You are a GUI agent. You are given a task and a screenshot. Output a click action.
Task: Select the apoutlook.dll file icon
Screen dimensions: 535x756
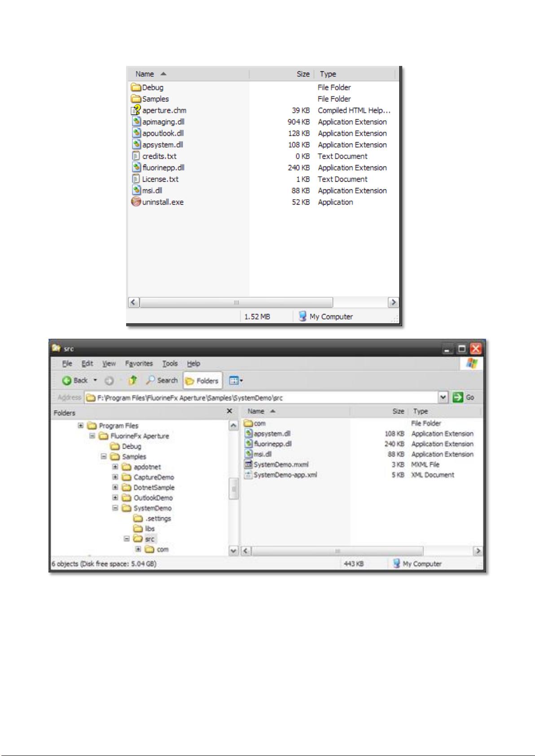(137, 133)
